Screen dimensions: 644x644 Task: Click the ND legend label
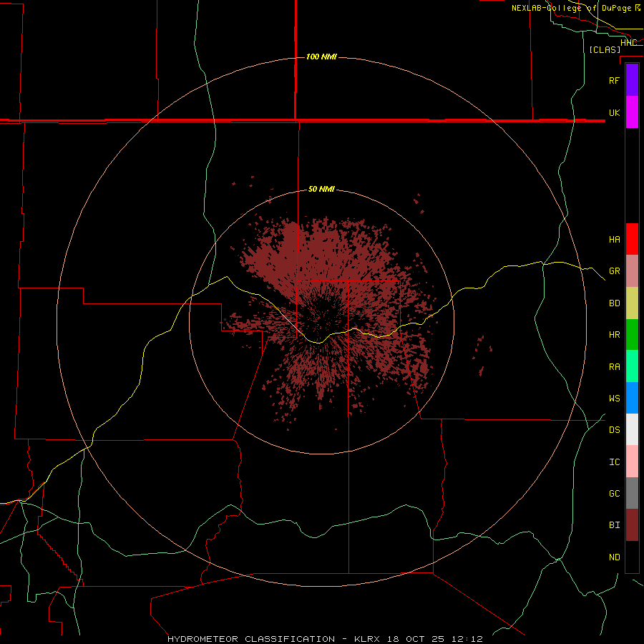click(x=614, y=557)
